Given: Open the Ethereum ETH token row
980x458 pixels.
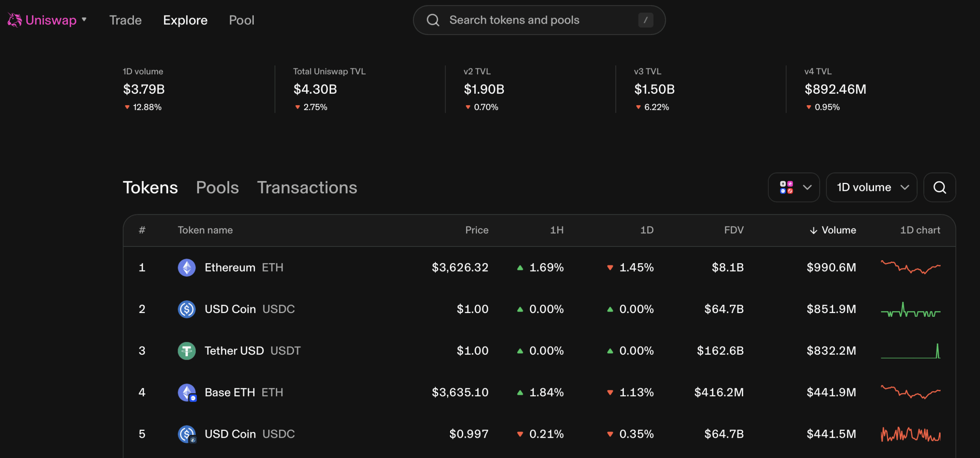Looking at the screenshot, I should (539, 267).
